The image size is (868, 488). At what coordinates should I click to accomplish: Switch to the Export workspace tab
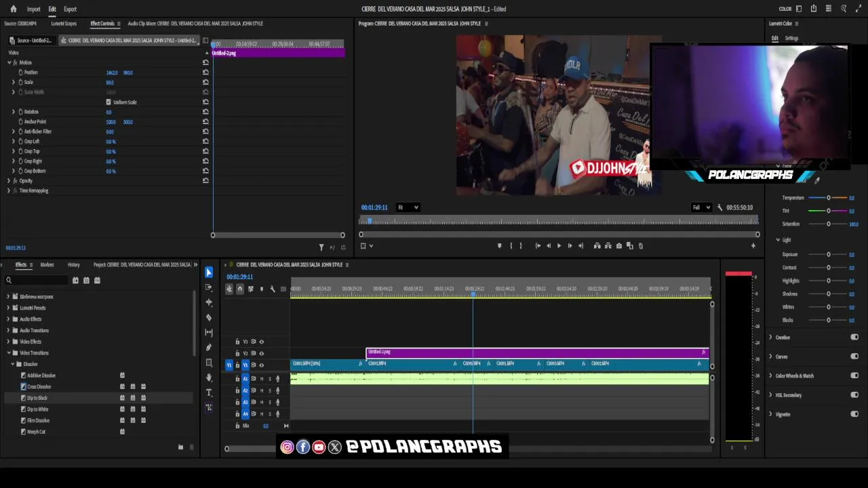tap(70, 9)
